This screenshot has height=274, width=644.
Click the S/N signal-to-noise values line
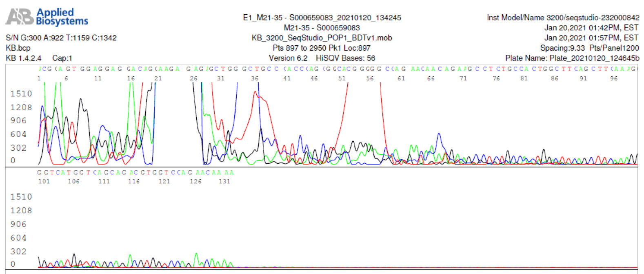61,38
